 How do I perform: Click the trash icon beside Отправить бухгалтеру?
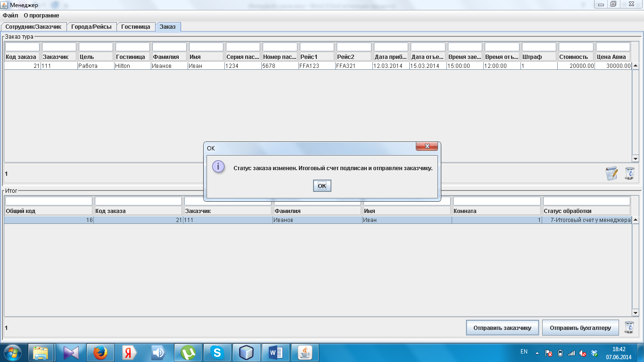pos(629,327)
